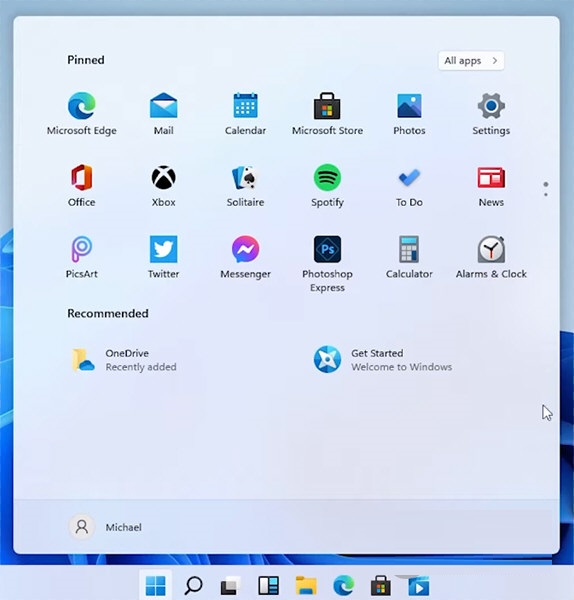Open the News app
Image resolution: width=574 pixels, height=600 pixels.
pos(491,186)
